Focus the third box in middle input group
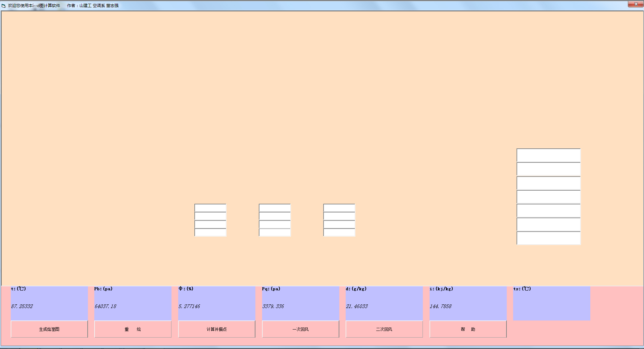 click(275, 224)
